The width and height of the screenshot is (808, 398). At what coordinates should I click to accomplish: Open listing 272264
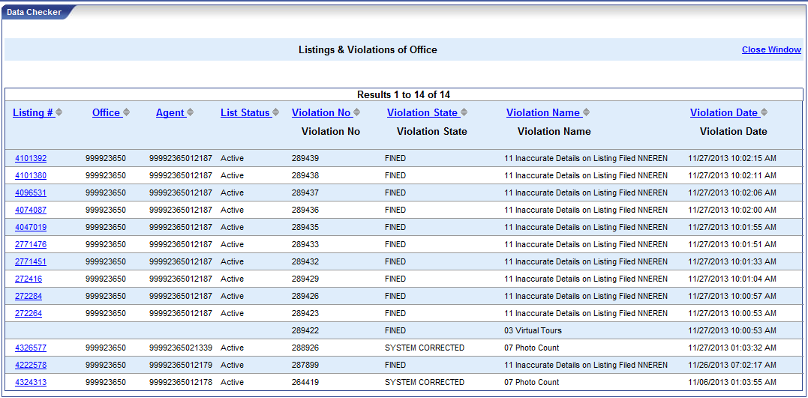click(28, 313)
